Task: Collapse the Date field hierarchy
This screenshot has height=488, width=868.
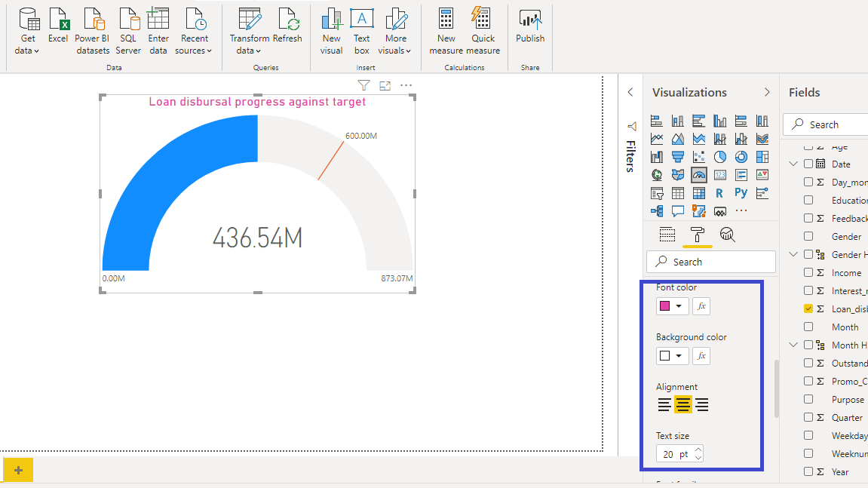Action: click(x=793, y=164)
